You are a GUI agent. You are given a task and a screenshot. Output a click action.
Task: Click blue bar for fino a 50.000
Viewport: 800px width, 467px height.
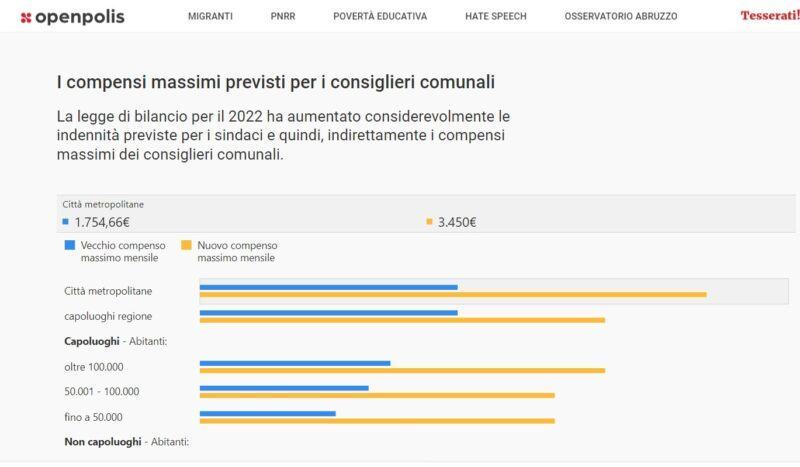click(267, 412)
